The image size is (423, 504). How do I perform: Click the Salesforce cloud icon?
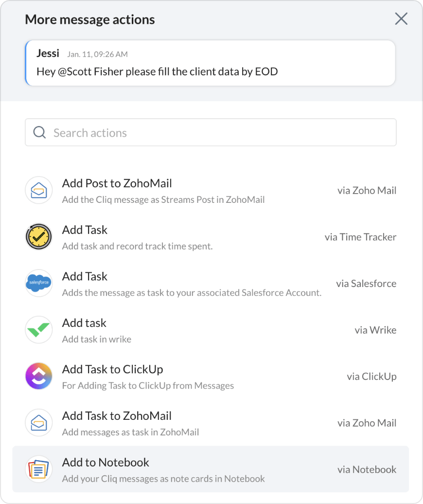tap(39, 283)
